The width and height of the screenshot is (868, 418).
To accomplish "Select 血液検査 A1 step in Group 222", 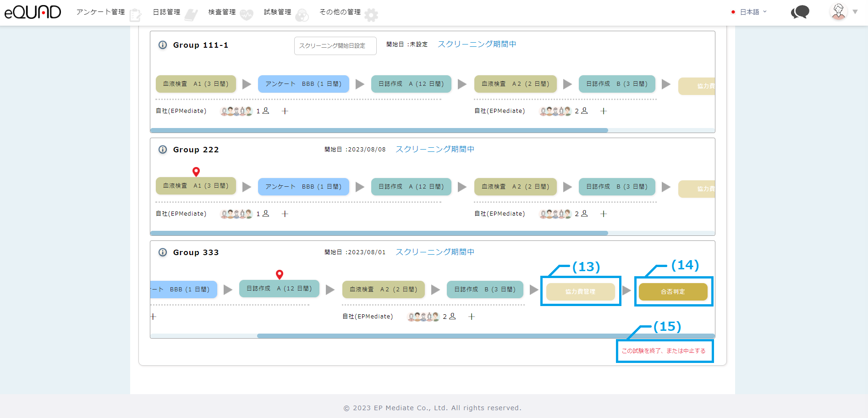I will pos(196,186).
